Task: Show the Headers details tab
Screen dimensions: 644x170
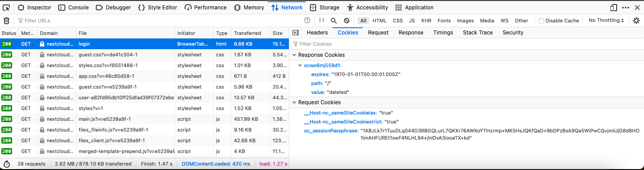Action: point(318,33)
